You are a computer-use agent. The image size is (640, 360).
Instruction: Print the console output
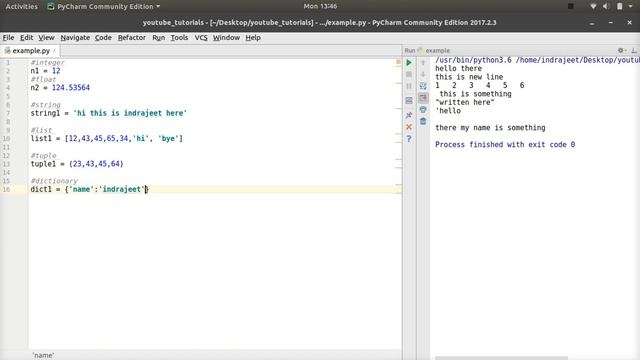point(423,110)
